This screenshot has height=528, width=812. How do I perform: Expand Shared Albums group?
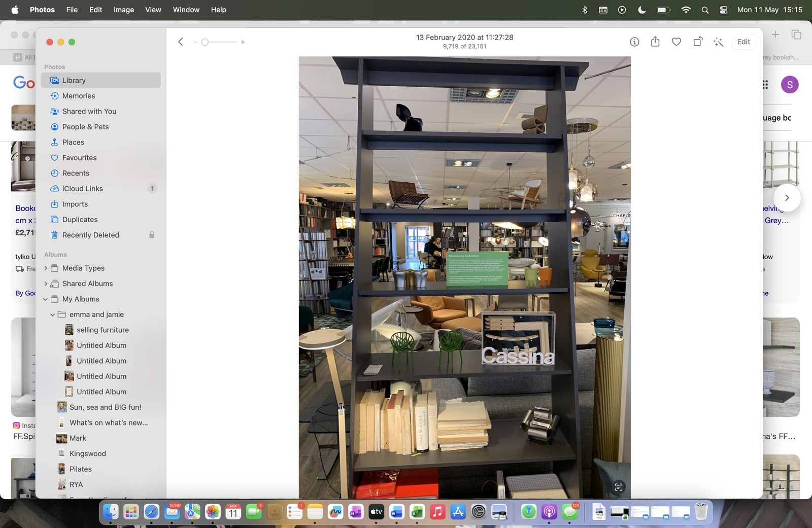click(46, 284)
